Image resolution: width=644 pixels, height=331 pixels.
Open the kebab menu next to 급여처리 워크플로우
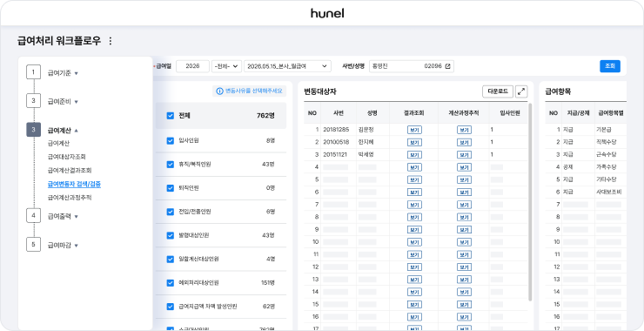click(110, 41)
